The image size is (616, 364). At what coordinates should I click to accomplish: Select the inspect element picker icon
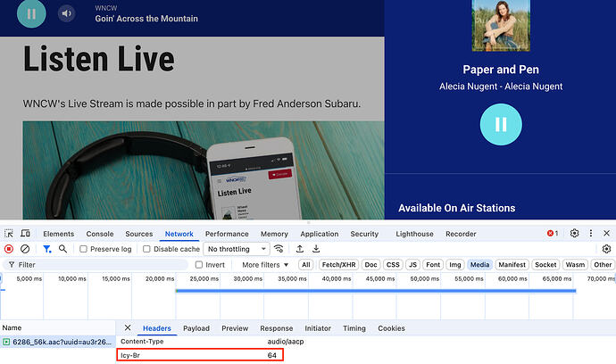coord(9,234)
